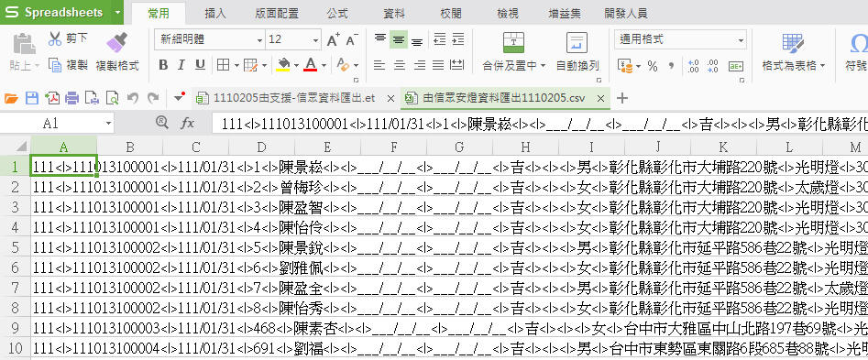
Task: Toggle bold formatting
Action: coord(163,65)
